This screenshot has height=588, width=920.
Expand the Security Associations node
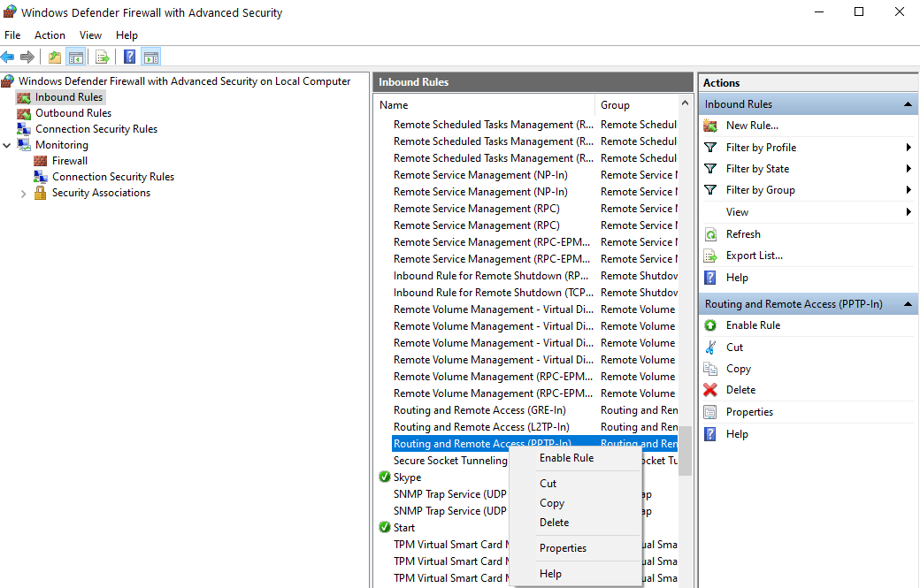click(23, 192)
